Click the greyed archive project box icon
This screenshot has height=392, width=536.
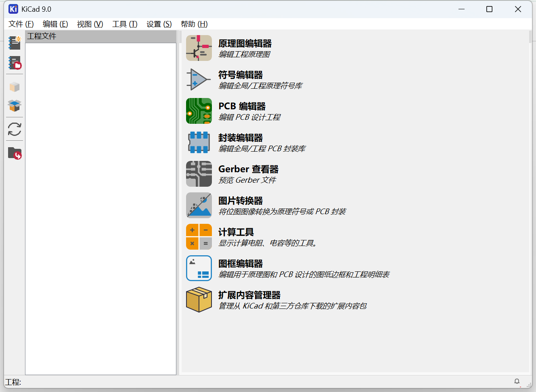coord(15,87)
